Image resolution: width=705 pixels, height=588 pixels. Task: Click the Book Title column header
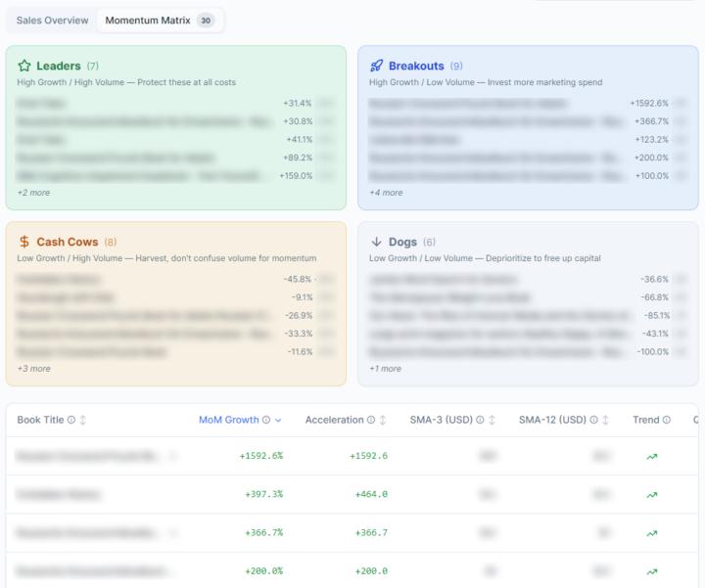pos(40,420)
